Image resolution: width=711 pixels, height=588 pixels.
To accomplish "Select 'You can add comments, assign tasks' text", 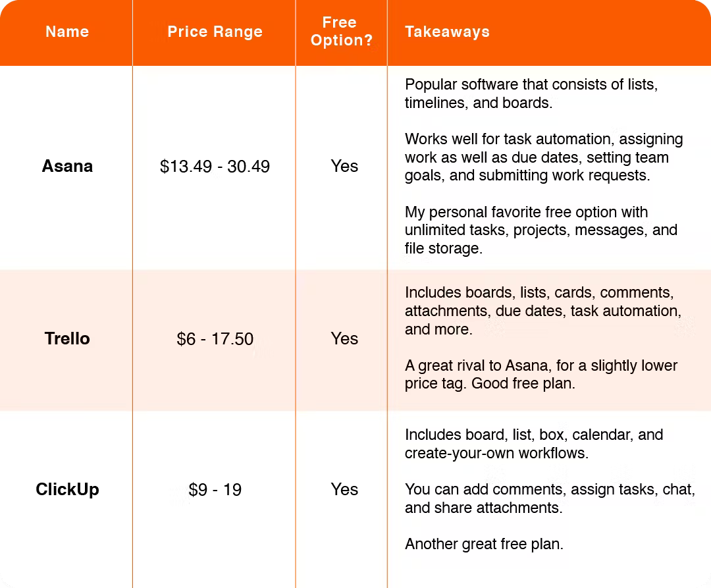I will 550,498.
